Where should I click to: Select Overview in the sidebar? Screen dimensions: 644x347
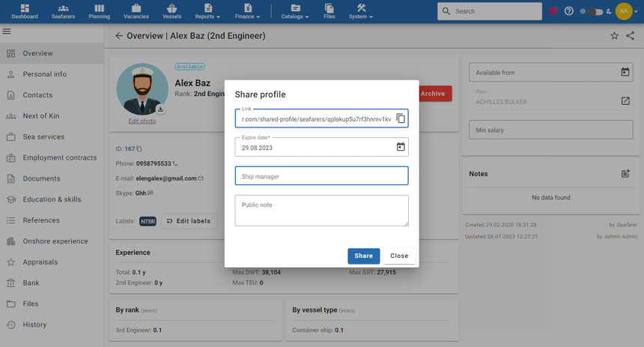(52, 53)
